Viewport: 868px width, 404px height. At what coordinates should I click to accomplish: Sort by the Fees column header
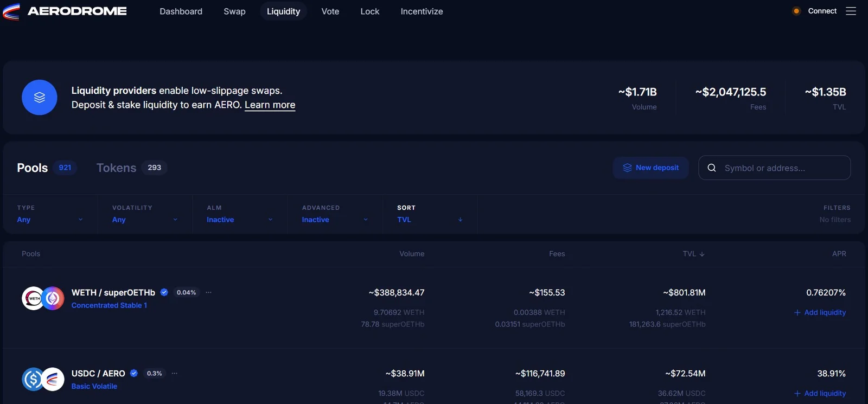coord(557,254)
